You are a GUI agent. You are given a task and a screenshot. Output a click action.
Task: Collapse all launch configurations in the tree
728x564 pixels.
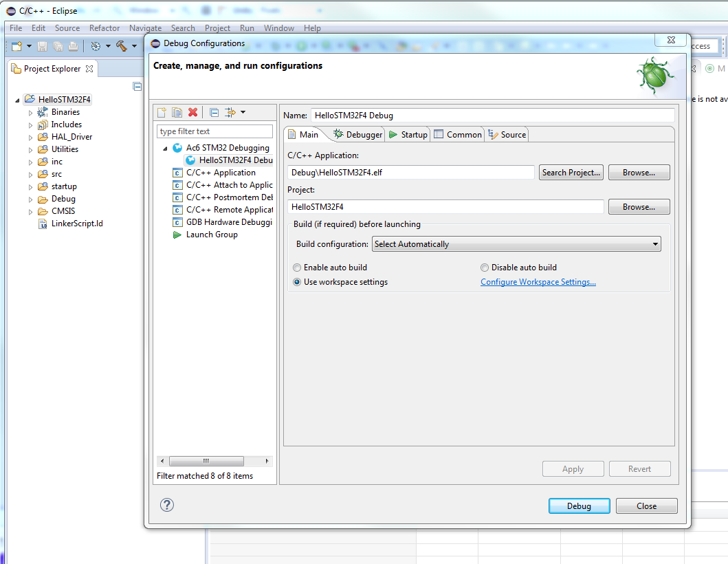[x=214, y=113]
